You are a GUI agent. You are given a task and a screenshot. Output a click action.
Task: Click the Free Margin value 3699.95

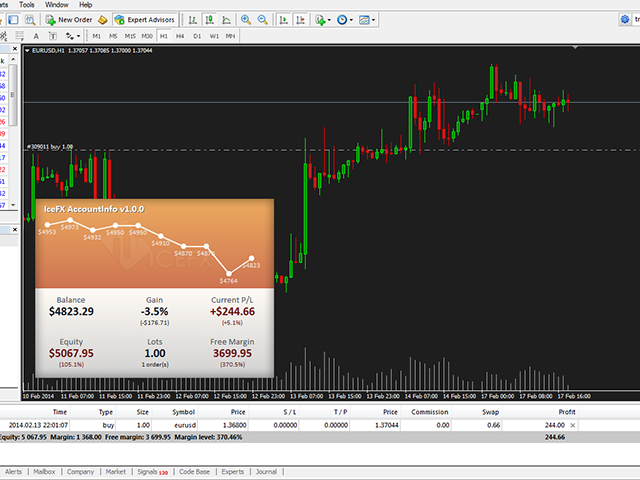(232, 353)
